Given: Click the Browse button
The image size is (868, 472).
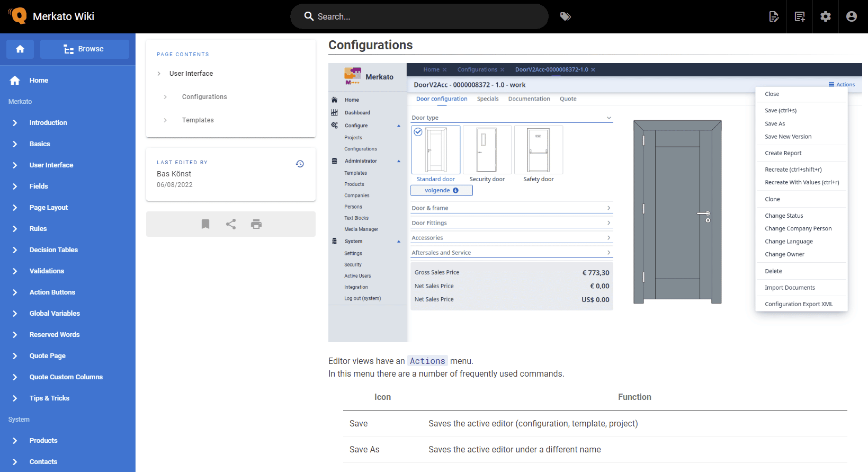Looking at the screenshot, I should (85, 49).
